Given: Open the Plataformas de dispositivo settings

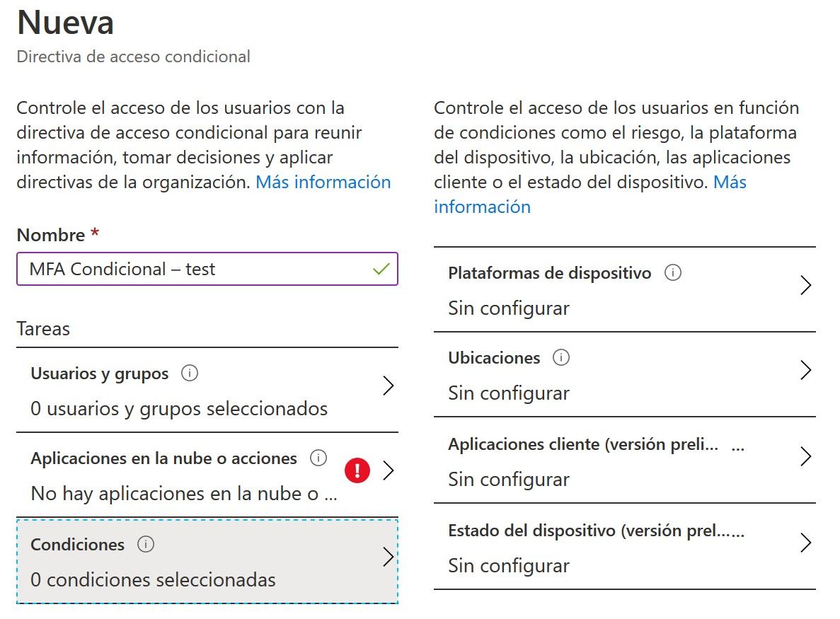Looking at the screenshot, I should [806, 285].
